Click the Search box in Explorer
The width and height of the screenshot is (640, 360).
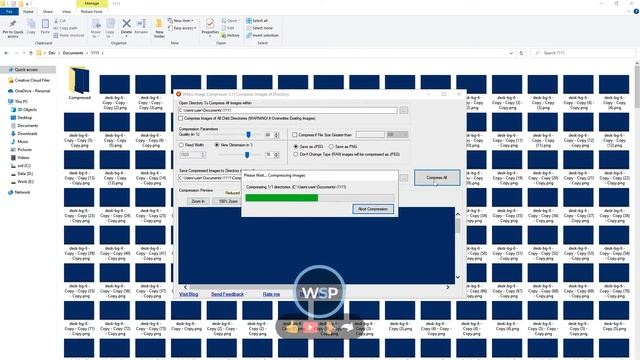(584, 53)
